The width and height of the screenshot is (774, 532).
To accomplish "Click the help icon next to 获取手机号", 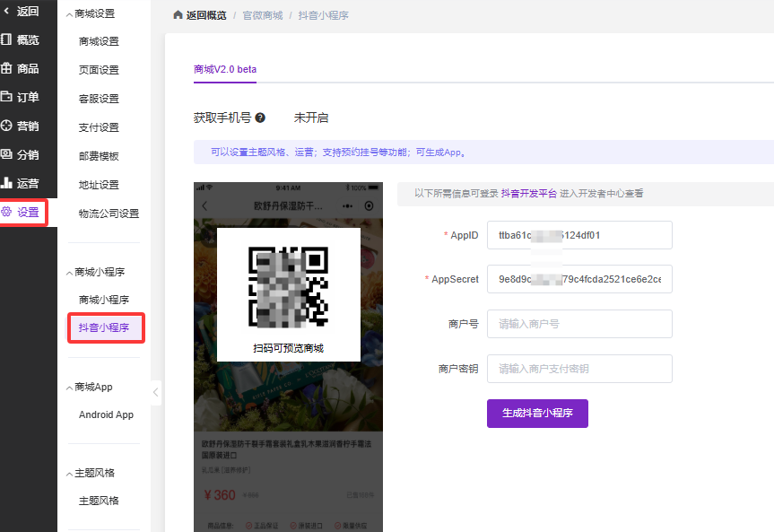I will (x=260, y=118).
